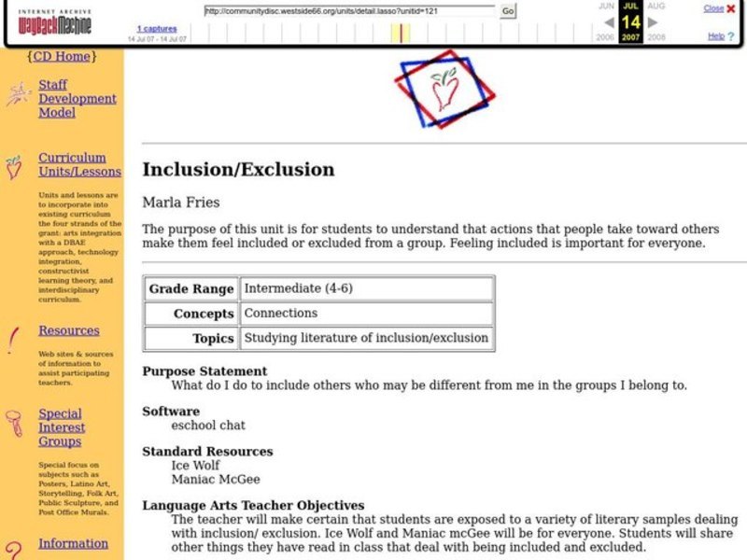
Task: Click the 2007 year label
Action: coord(630,37)
